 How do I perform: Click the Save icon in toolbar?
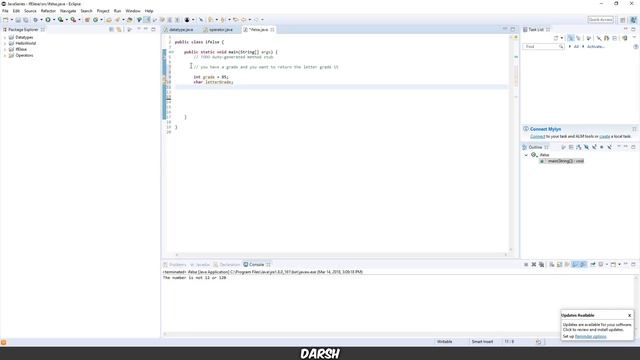click(x=18, y=20)
